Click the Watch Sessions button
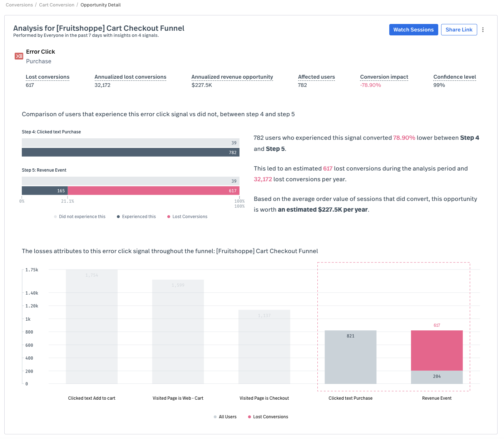 [x=413, y=30]
